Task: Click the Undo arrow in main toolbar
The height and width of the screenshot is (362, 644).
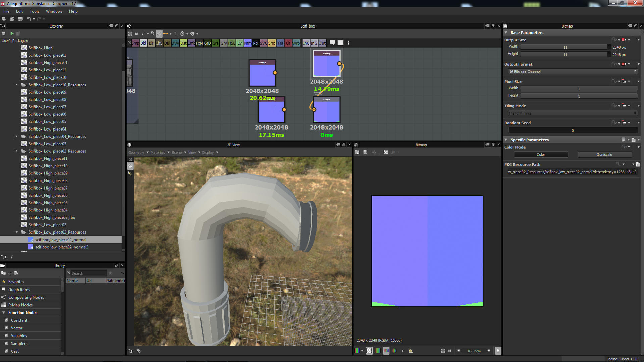Action: pos(29,19)
